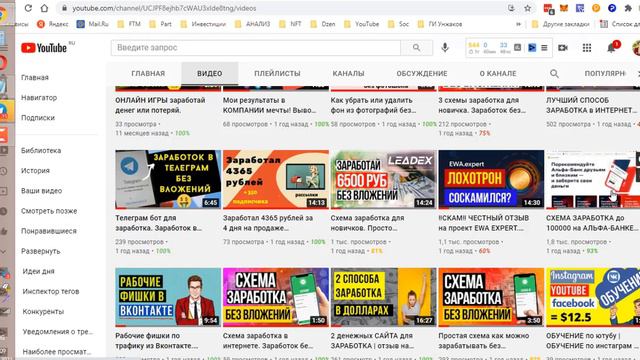Open РАБОЧИЕ ФИШКИ В ВКОНТАКТЕ thumbnail
The width and height of the screenshot is (640, 360).
tap(168, 297)
